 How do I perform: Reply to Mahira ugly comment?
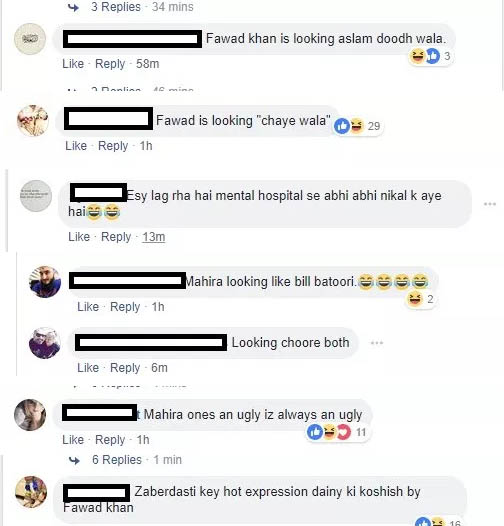point(110,440)
